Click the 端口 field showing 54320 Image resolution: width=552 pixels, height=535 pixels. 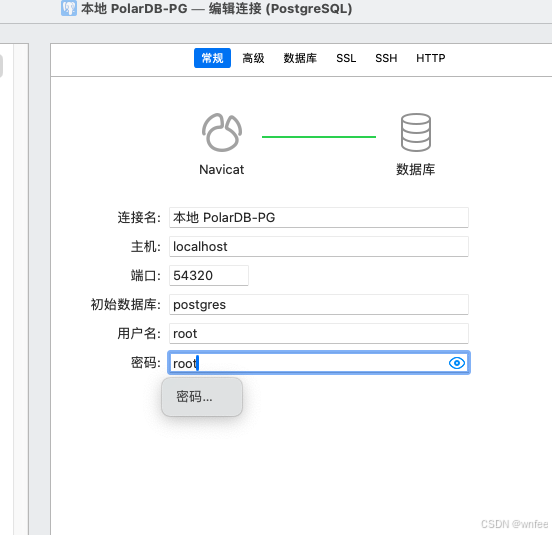(209, 276)
